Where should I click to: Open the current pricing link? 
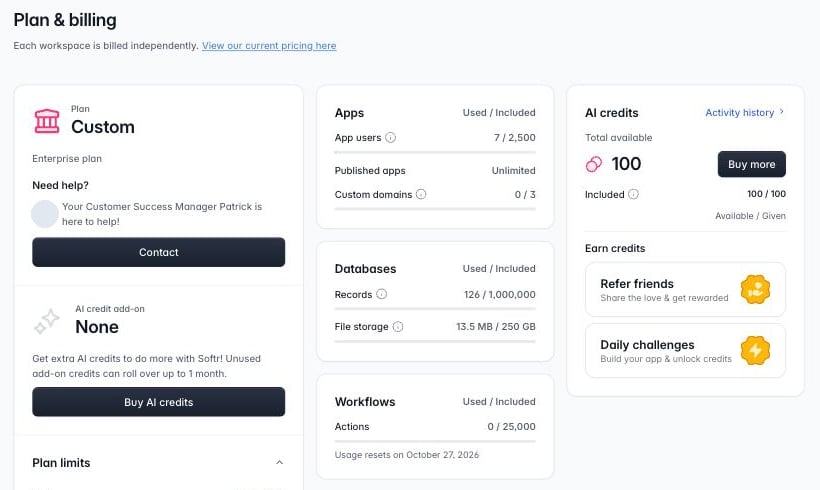(269, 45)
